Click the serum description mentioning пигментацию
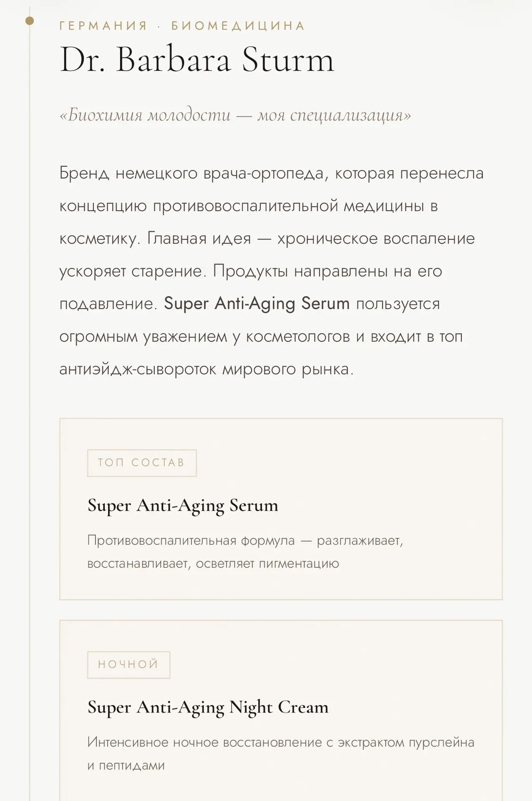This screenshot has height=801, width=532. click(245, 552)
